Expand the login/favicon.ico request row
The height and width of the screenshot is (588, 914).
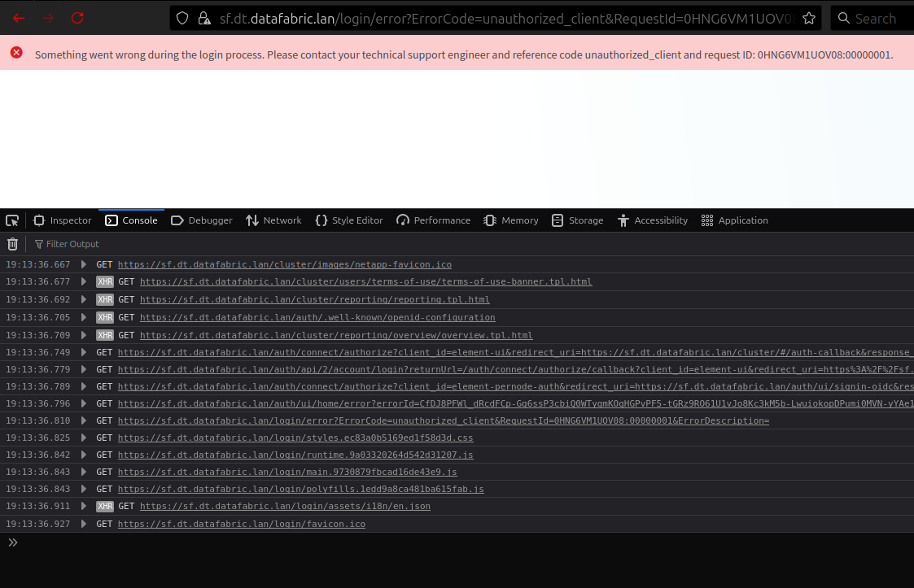click(x=83, y=524)
